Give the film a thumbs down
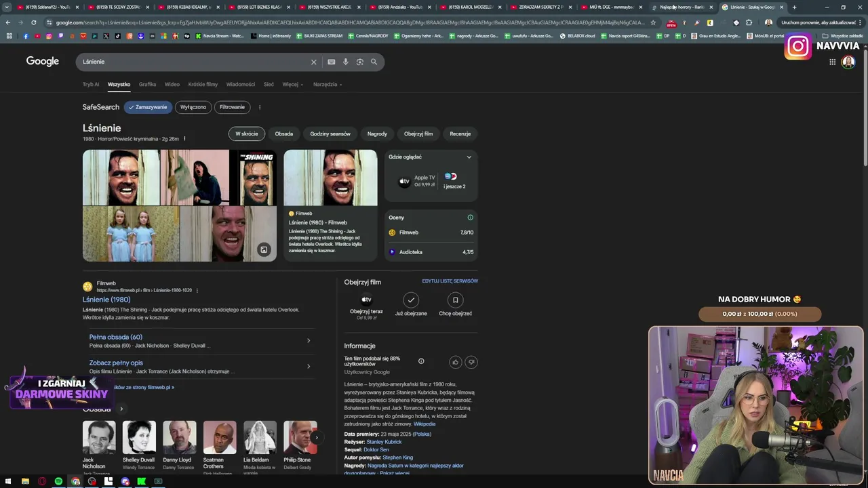 (471, 362)
